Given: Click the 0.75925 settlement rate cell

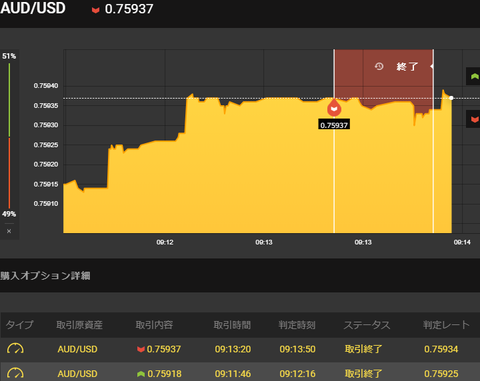Looking at the screenshot, I should [441, 374].
